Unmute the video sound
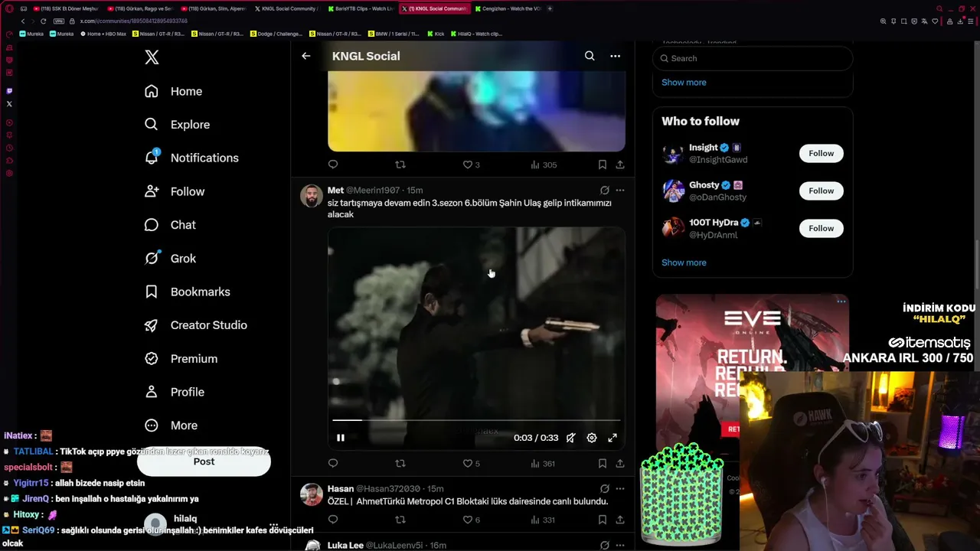The width and height of the screenshot is (980, 551). (570, 438)
